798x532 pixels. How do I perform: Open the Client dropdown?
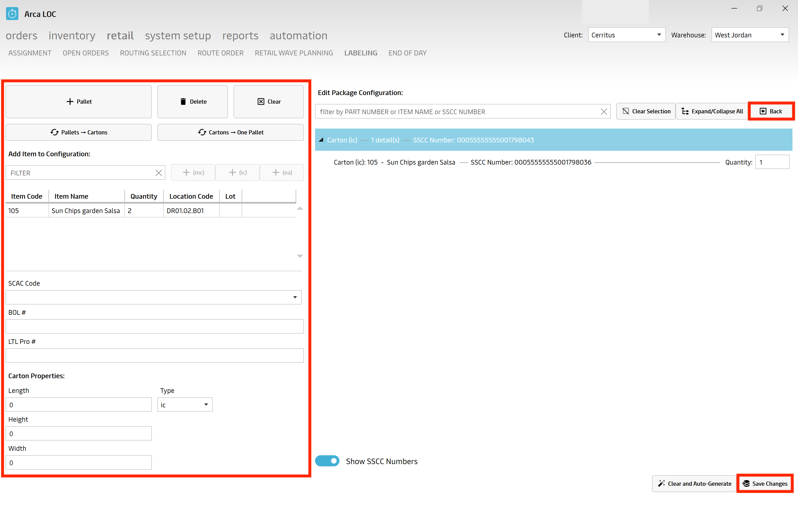(627, 35)
